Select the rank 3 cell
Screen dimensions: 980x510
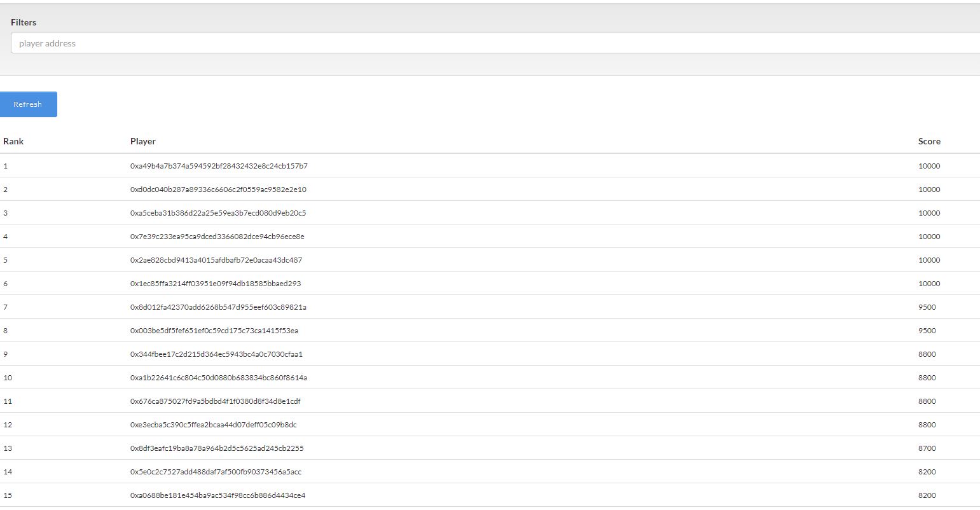(6, 213)
